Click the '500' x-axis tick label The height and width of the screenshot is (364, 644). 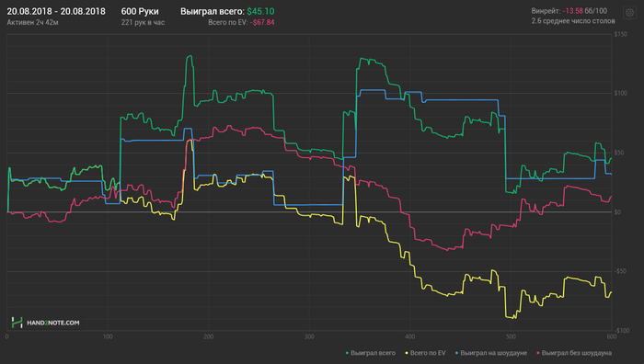pyautogui.click(x=511, y=337)
